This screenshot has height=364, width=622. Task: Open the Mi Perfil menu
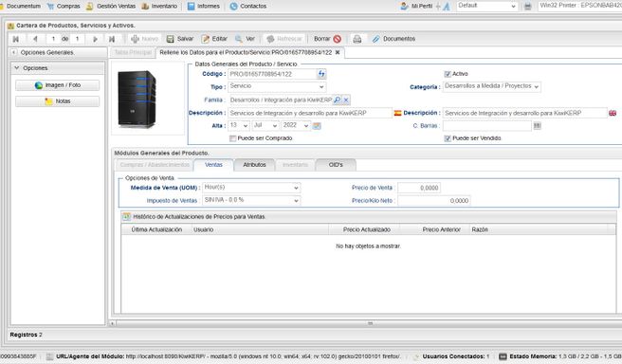(416, 6)
